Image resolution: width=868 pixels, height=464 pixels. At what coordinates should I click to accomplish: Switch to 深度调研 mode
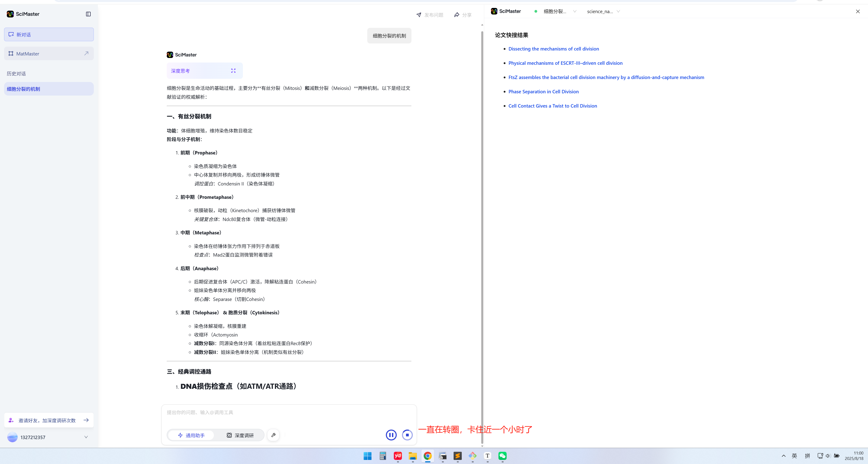click(240, 435)
